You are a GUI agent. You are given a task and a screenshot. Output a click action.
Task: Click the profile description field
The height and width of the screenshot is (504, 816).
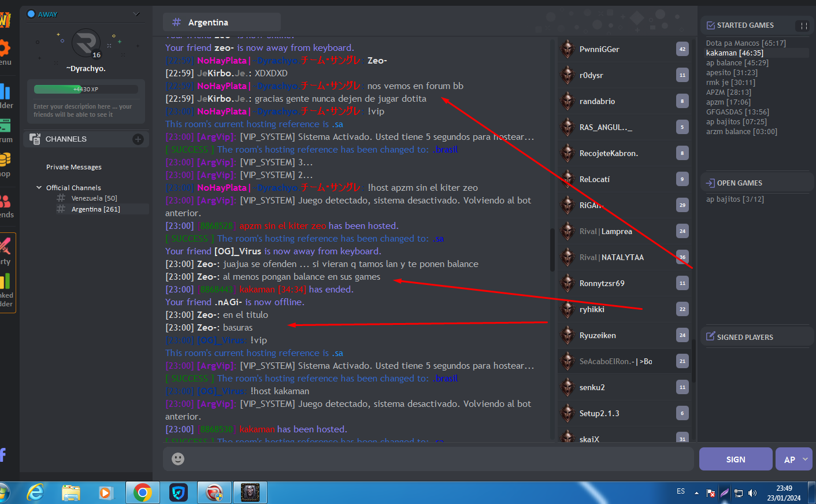click(86, 110)
